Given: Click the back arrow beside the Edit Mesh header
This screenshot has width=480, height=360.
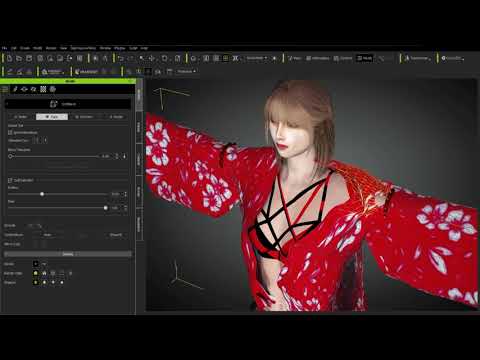Looking at the screenshot, I should 7,104.
